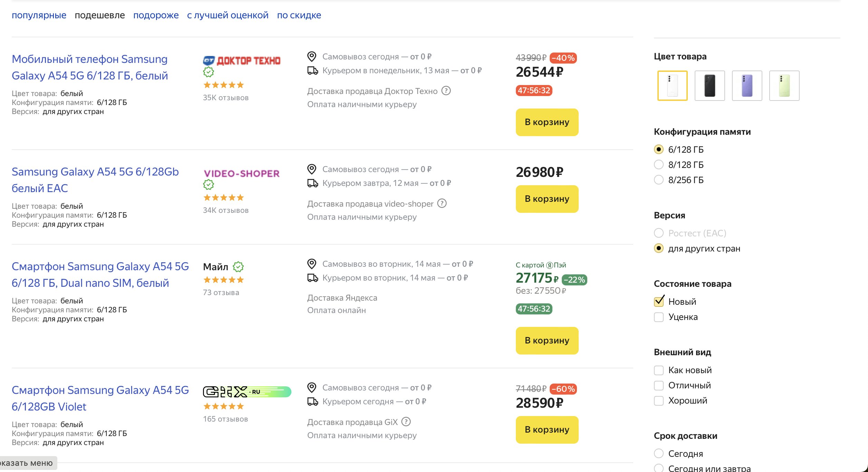The image size is (868, 472).
Task: Select для других стран version
Action: [659, 248]
